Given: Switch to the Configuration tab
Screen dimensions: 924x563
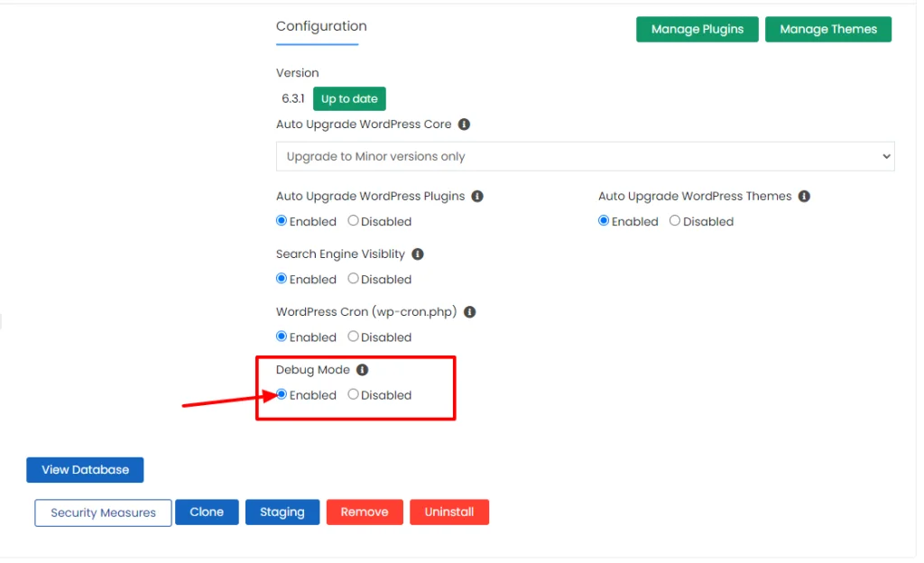Looking at the screenshot, I should point(321,26).
